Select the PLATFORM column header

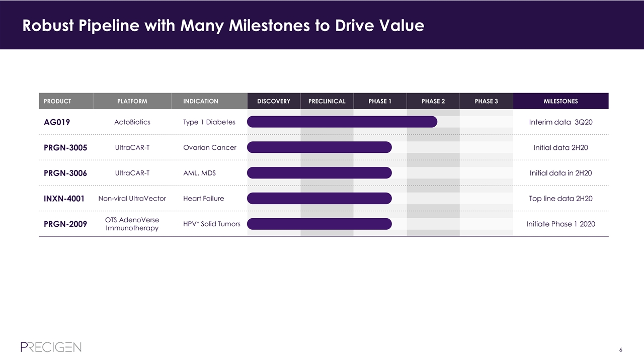click(x=132, y=101)
